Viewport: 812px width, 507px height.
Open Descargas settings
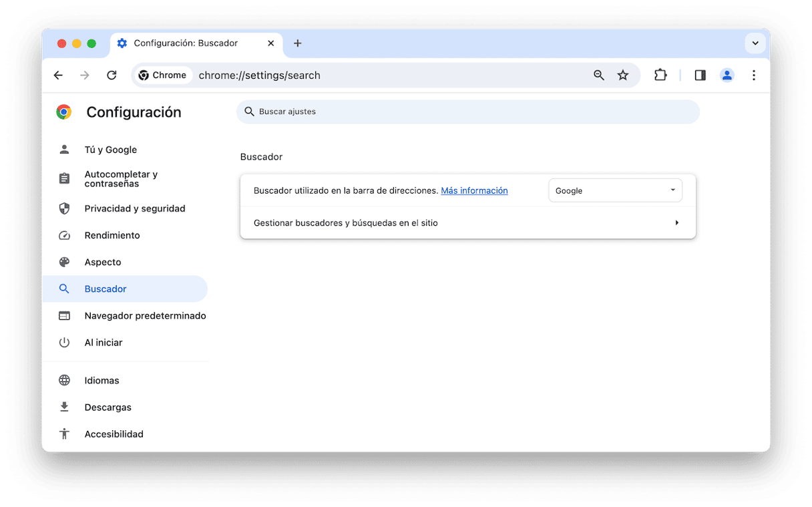(126, 407)
